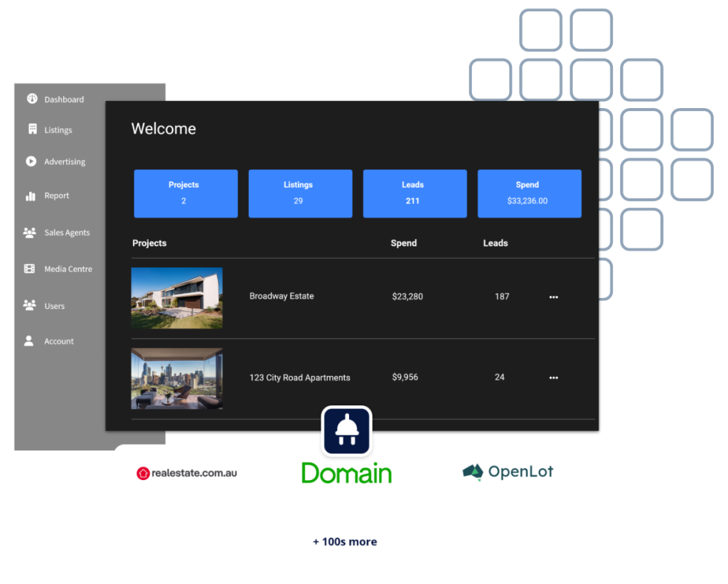Select the OpenLot integration tile

point(508,472)
